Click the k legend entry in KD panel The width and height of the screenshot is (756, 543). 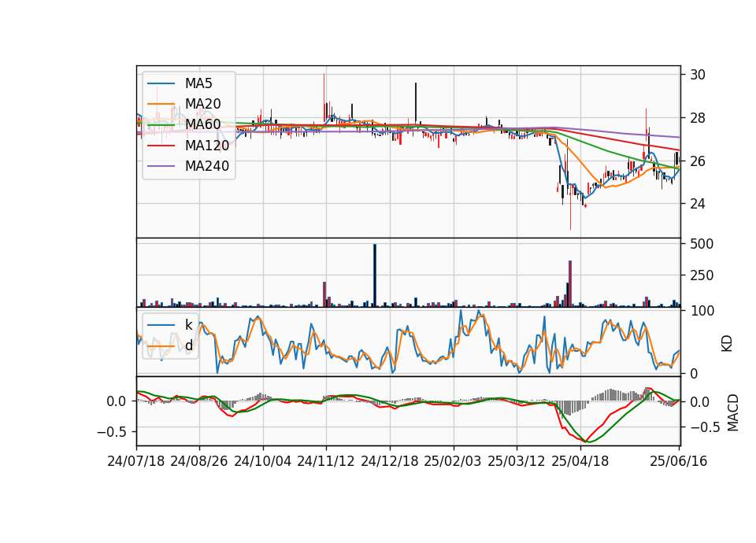pos(188,325)
